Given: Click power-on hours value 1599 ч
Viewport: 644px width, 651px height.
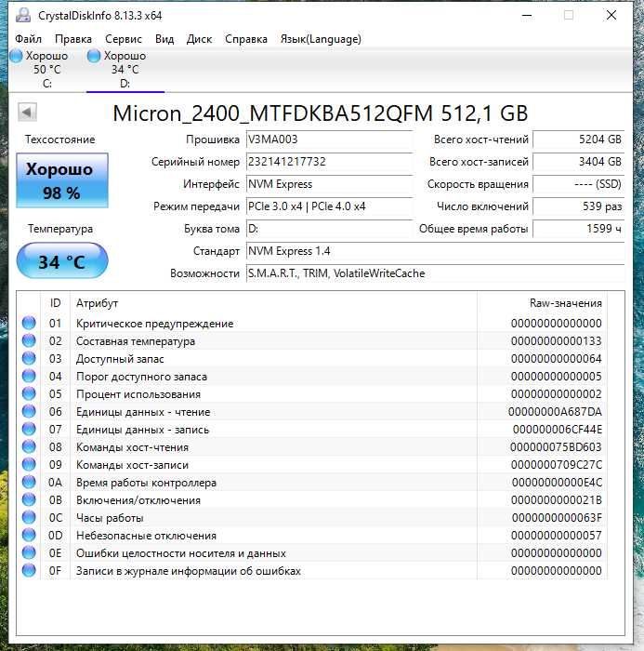Looking at the screenshot, I should pos(578,229).
